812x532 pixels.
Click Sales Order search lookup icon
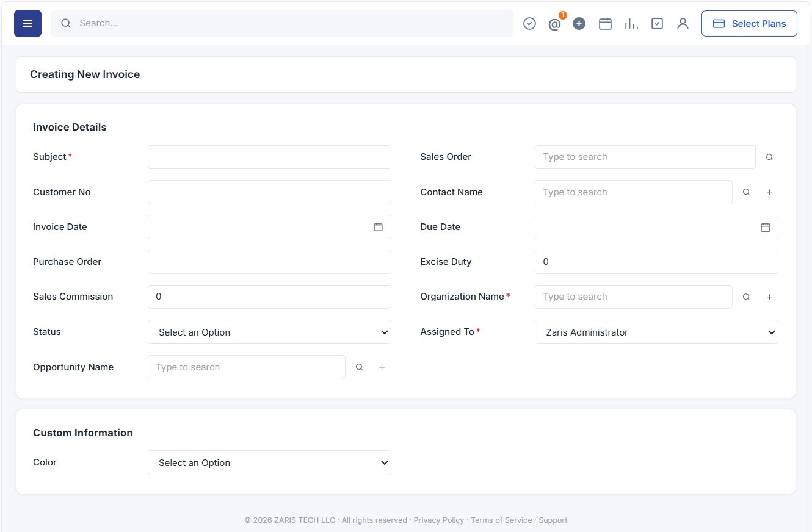[769, 157]
